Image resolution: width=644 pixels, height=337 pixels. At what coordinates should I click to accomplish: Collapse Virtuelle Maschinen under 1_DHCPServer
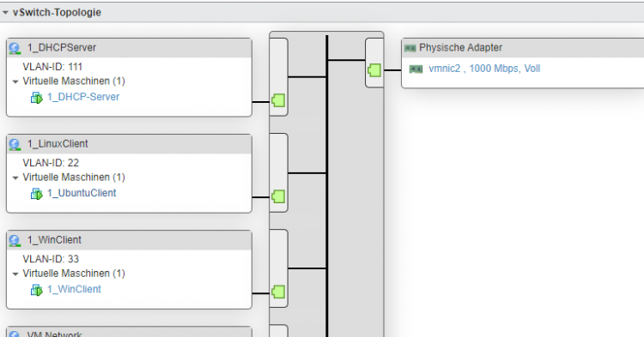[15, 81]
